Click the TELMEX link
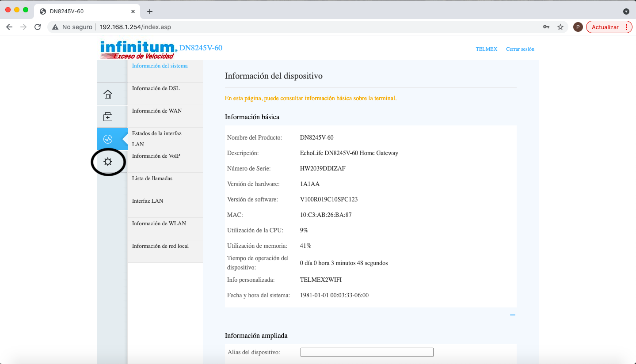The image size is (636, 364). click(486, 49)
